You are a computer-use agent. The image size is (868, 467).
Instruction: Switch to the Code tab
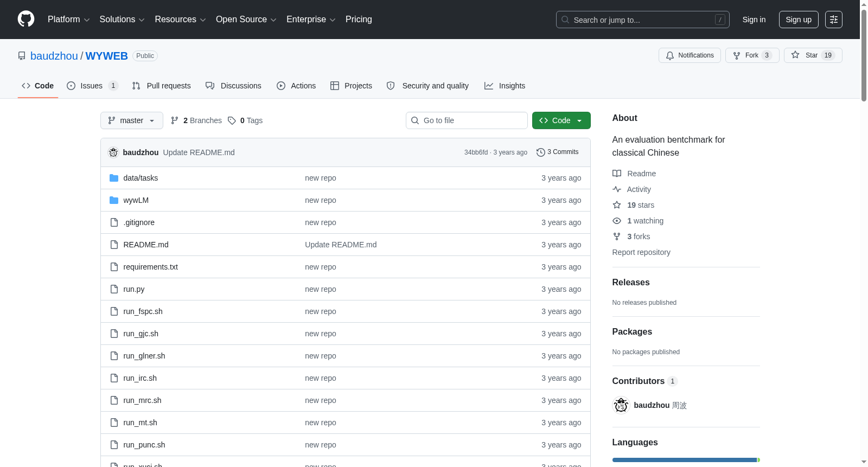click(x=38, y=86)
